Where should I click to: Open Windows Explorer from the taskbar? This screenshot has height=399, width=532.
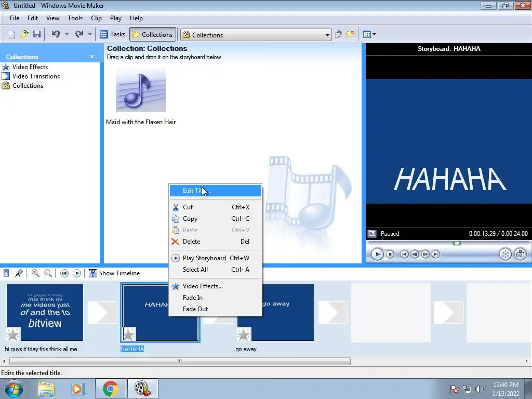click(46, 389)
